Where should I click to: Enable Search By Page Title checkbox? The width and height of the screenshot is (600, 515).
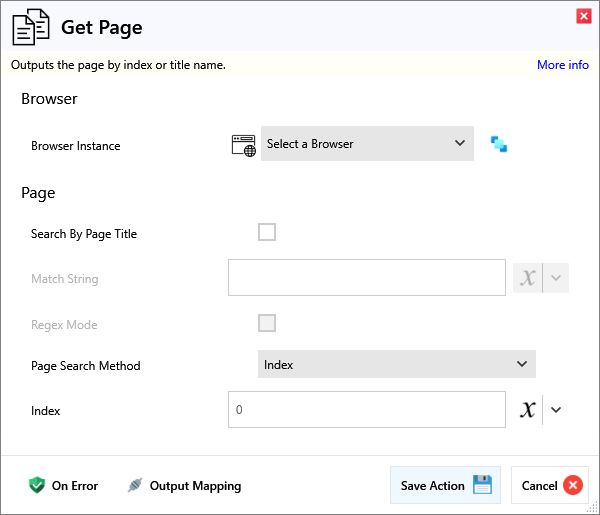(x=267, y=232)
